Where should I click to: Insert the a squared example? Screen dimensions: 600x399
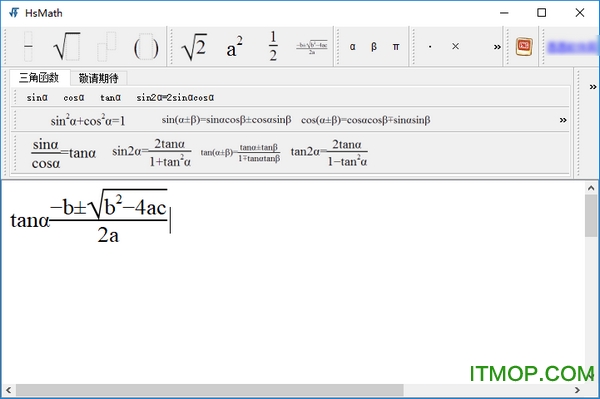(234, 47)
